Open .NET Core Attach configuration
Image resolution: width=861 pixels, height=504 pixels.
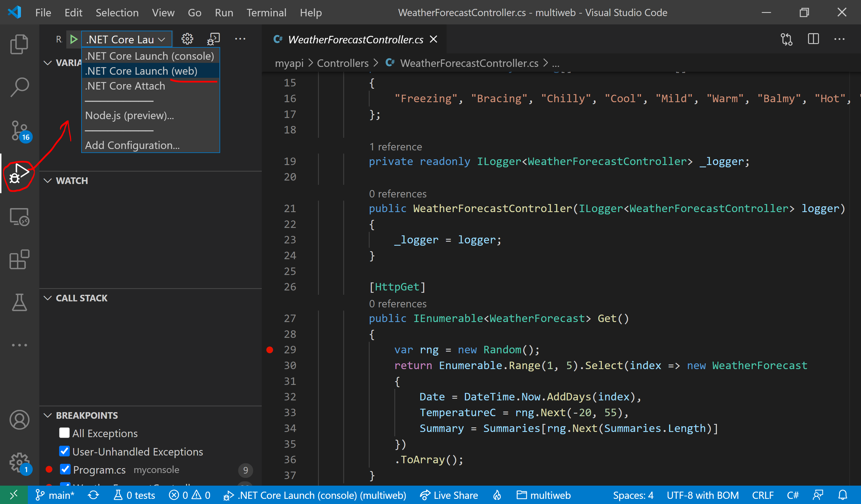pos(125,85)
